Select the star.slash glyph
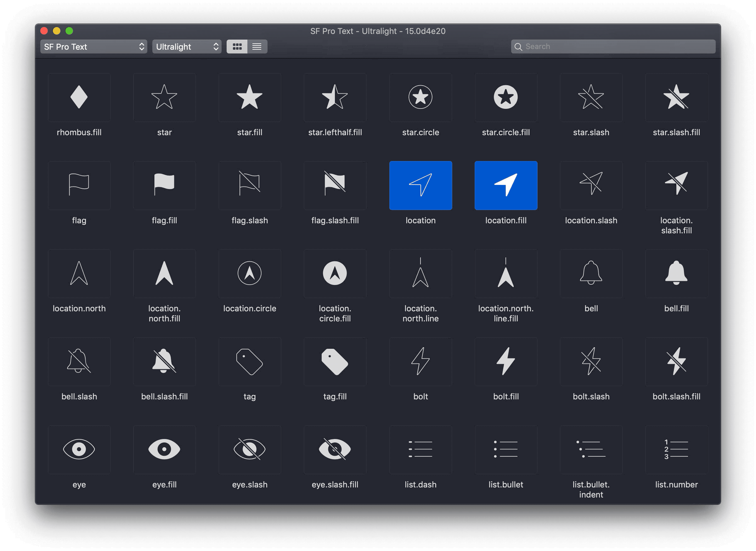 (591, 97)
